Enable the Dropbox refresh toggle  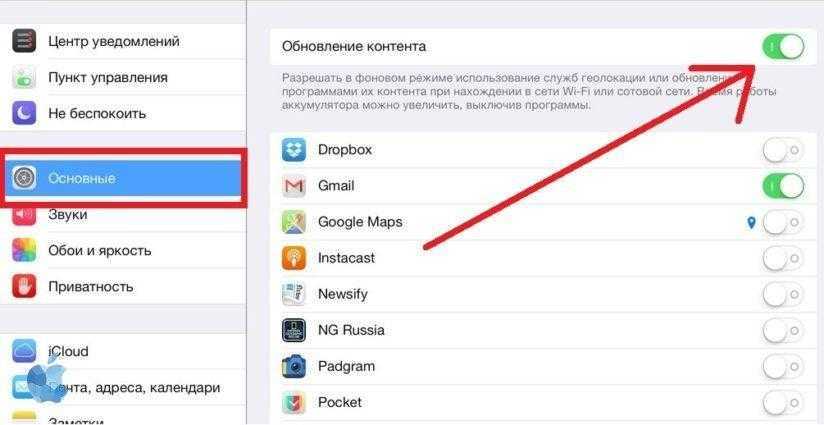[x=783, y=151]
